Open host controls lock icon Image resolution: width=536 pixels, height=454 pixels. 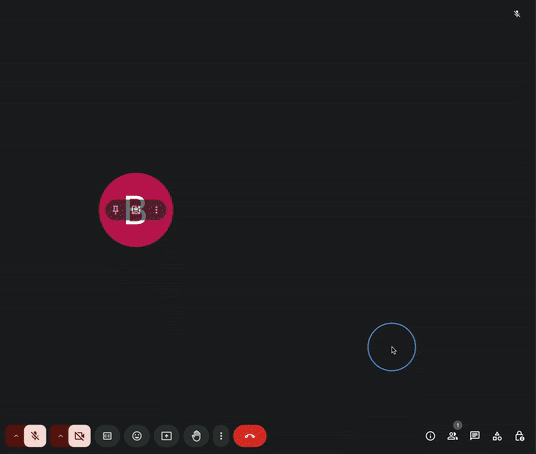click(520, 436)
